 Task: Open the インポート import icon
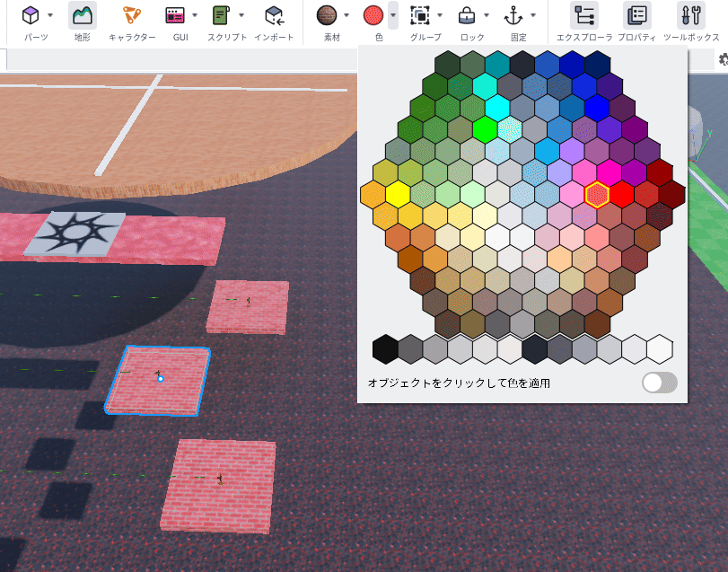[x=275, y=15]
